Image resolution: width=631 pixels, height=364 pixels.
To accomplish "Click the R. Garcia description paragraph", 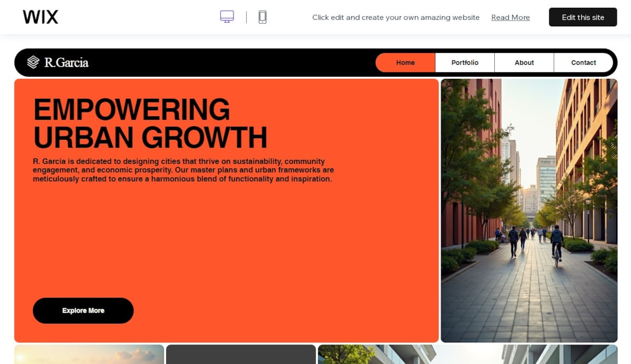I will (x=183, y=170).
